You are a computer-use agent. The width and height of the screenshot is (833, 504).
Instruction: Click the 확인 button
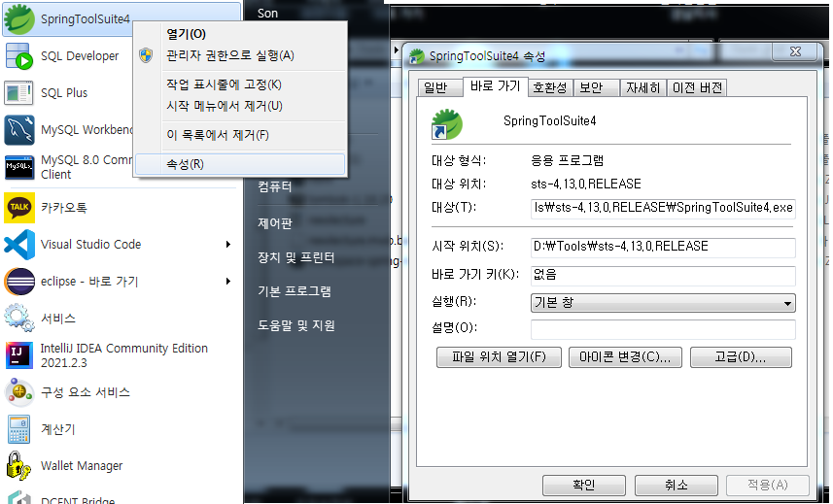pos(584,485)
